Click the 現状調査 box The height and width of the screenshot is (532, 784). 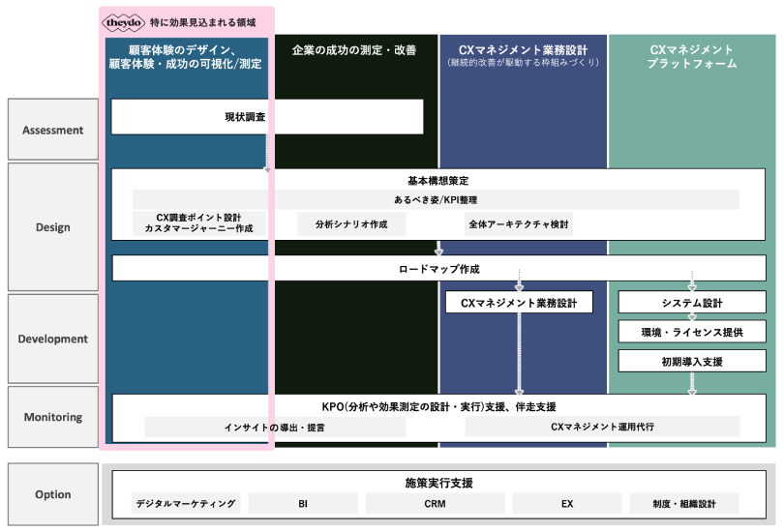click(267, 116)
